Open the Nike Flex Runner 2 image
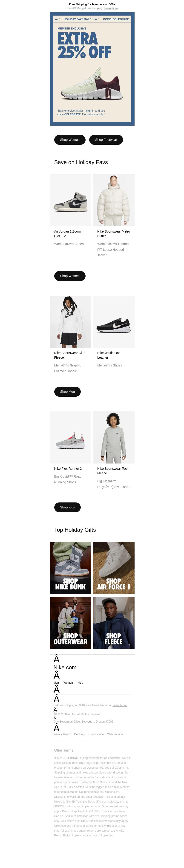184x868 pixels. pos(70,437)
